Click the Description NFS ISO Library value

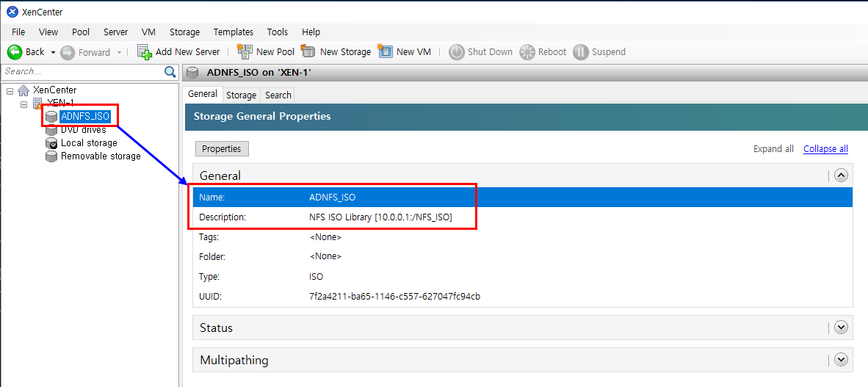point(381,217)
